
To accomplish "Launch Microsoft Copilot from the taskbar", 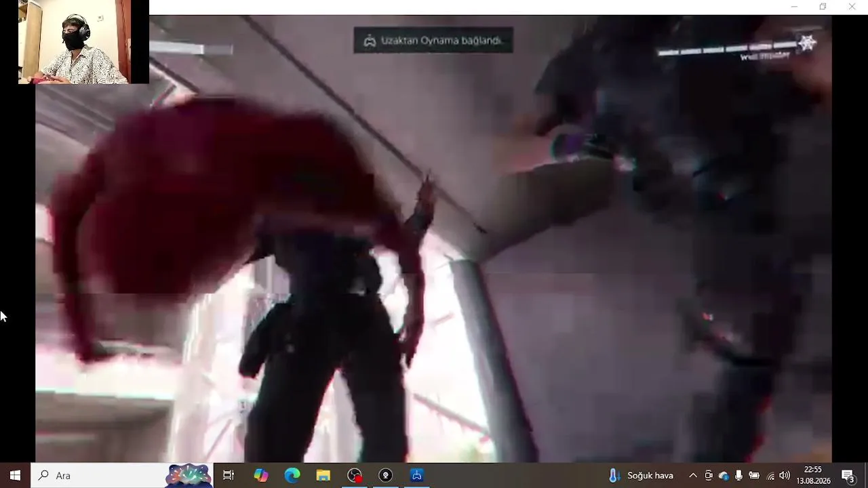I will (261, 475).
